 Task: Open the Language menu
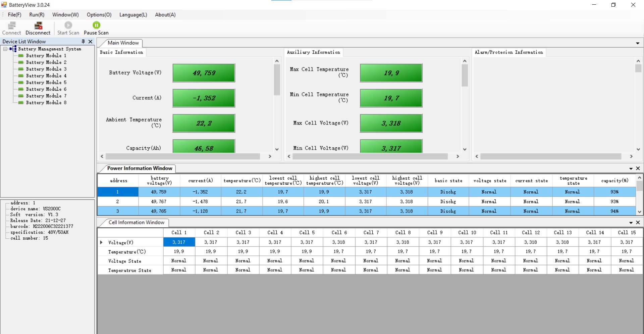133,15
